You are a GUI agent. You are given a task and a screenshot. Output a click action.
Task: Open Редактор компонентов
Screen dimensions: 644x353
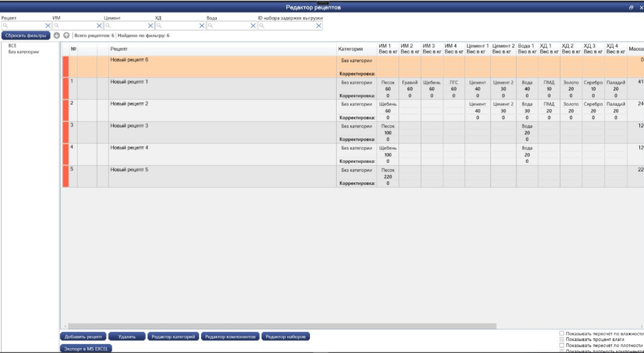(x=231, y=337)
